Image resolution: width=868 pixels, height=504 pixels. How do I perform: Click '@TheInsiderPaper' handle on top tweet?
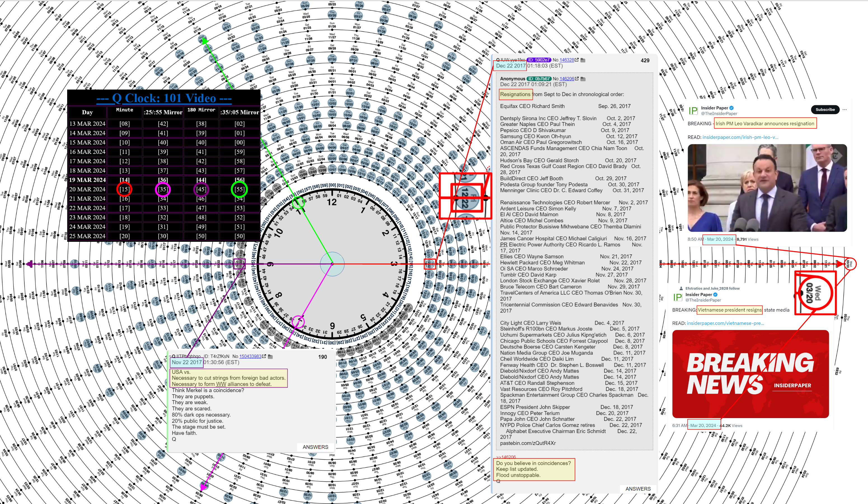click(719, 113)
